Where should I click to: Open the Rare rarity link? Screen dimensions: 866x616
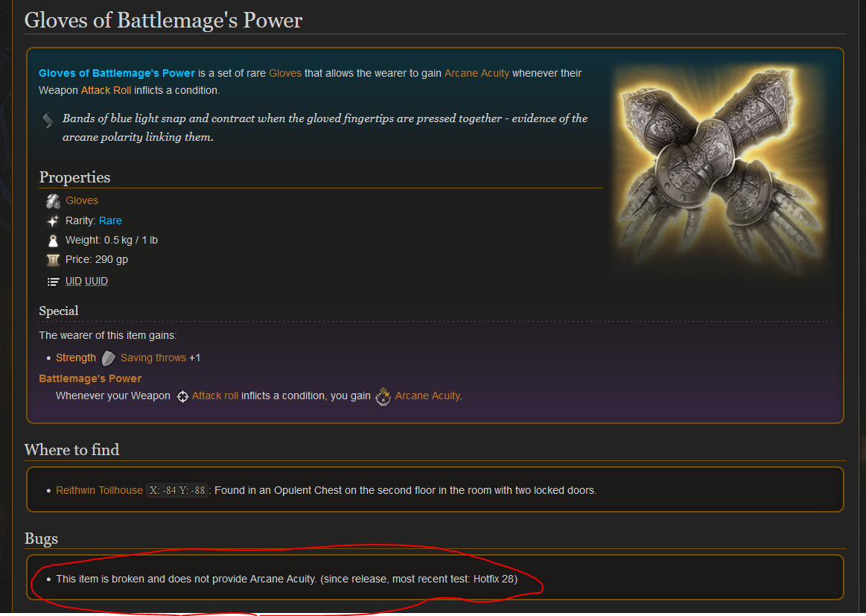pyautogui.click(x=110, y=220)
